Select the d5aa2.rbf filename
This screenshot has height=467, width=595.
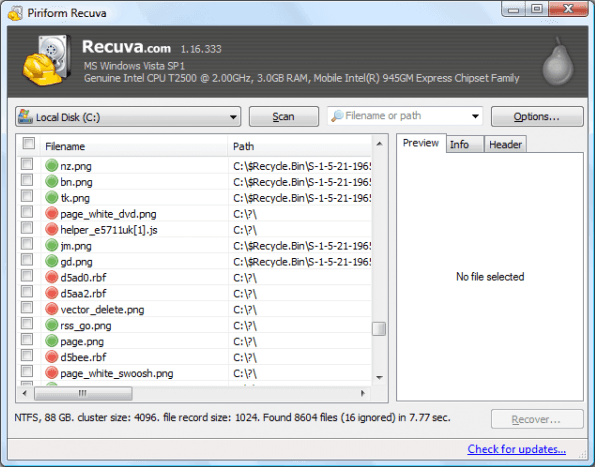coord(83,294)
